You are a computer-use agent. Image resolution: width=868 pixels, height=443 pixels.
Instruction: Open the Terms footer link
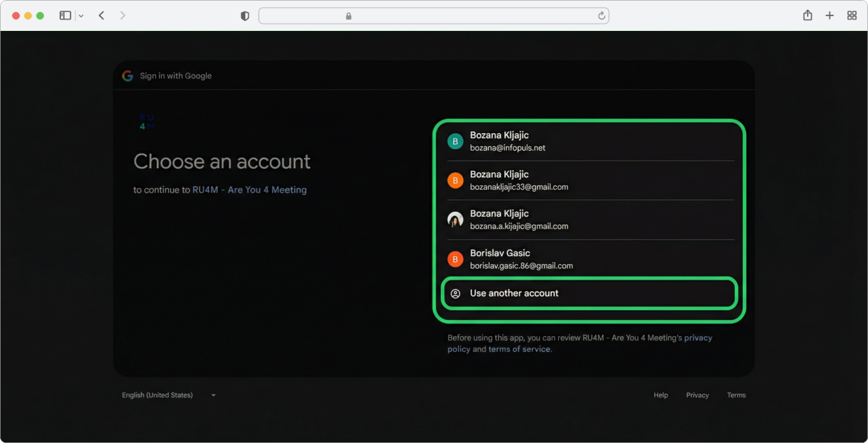coord(736,395)
